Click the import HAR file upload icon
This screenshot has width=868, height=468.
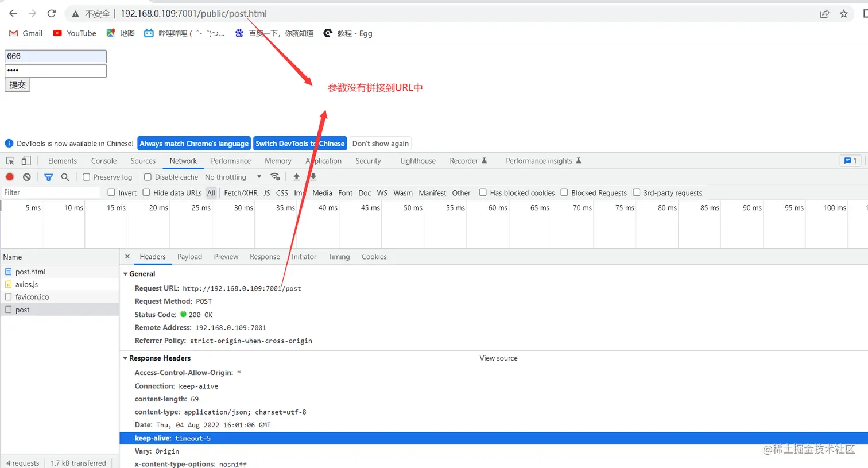[296, 177]
